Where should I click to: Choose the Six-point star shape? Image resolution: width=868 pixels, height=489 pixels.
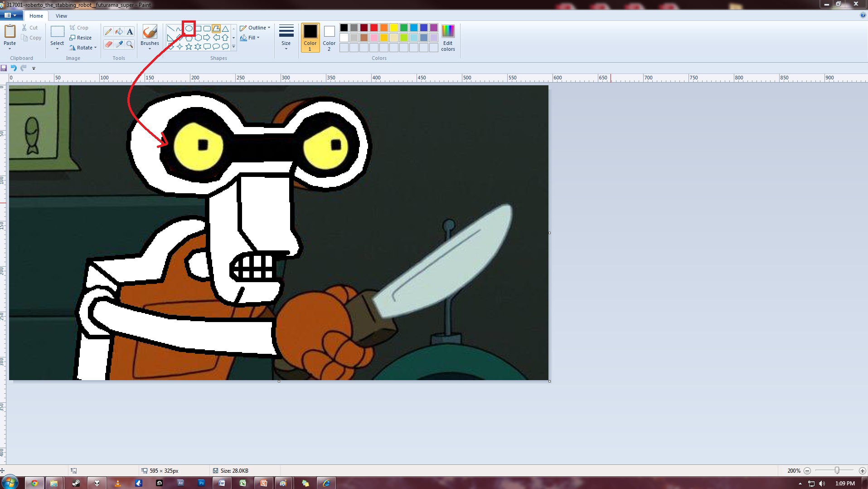coord(198,46)
